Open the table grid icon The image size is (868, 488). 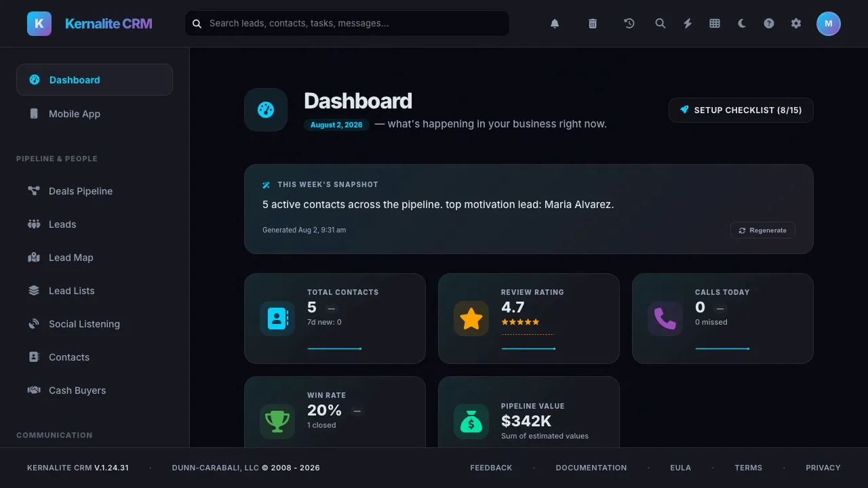click(x=715, y=24)
